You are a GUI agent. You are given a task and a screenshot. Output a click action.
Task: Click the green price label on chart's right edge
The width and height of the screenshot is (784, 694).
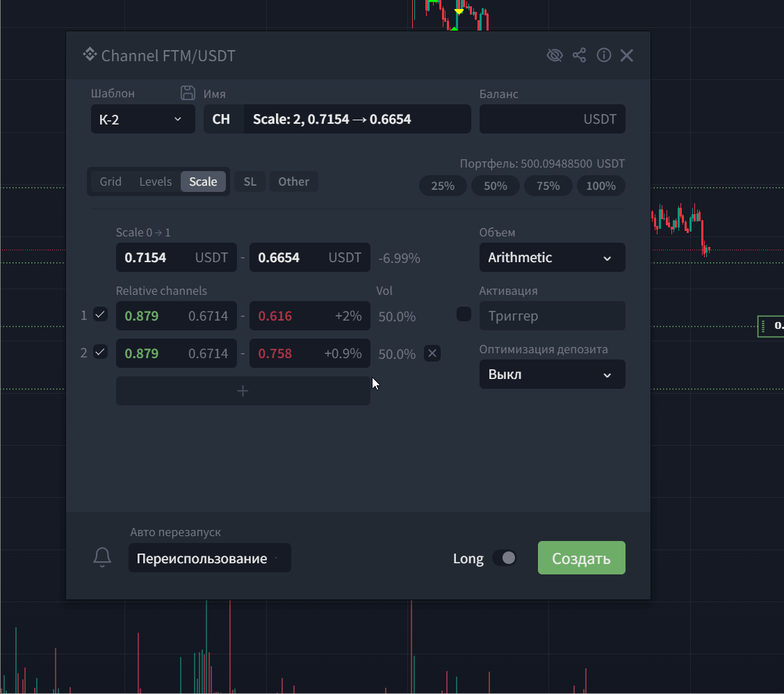[x=771, y=326]
